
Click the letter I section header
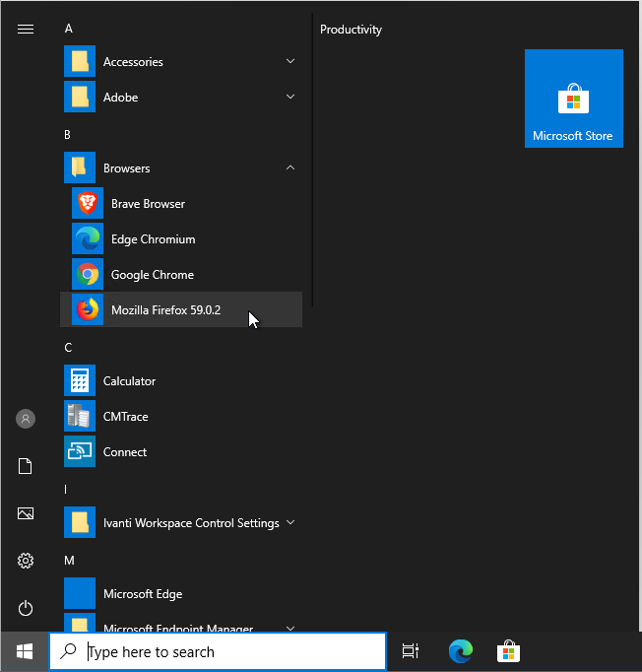66,489
